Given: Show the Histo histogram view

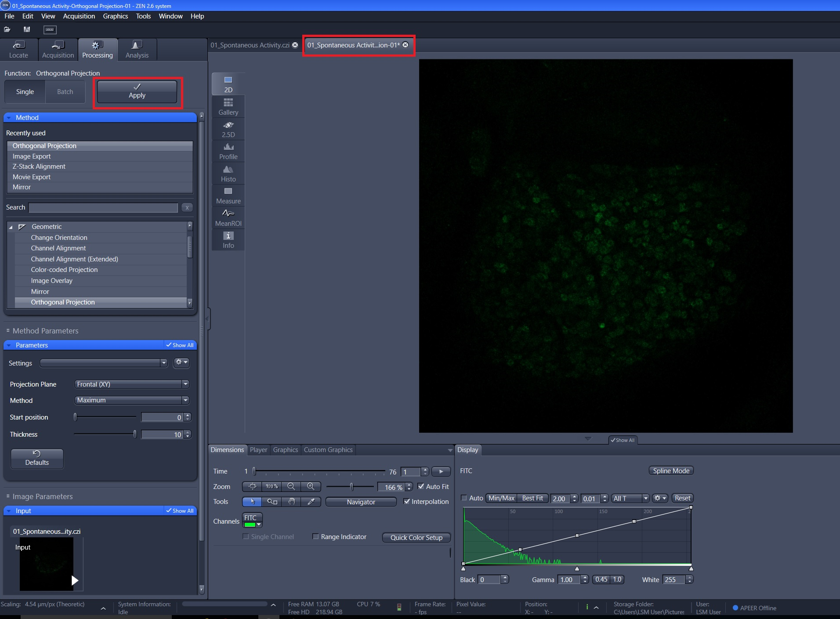Looking at the screenshot, I should 228,174.
